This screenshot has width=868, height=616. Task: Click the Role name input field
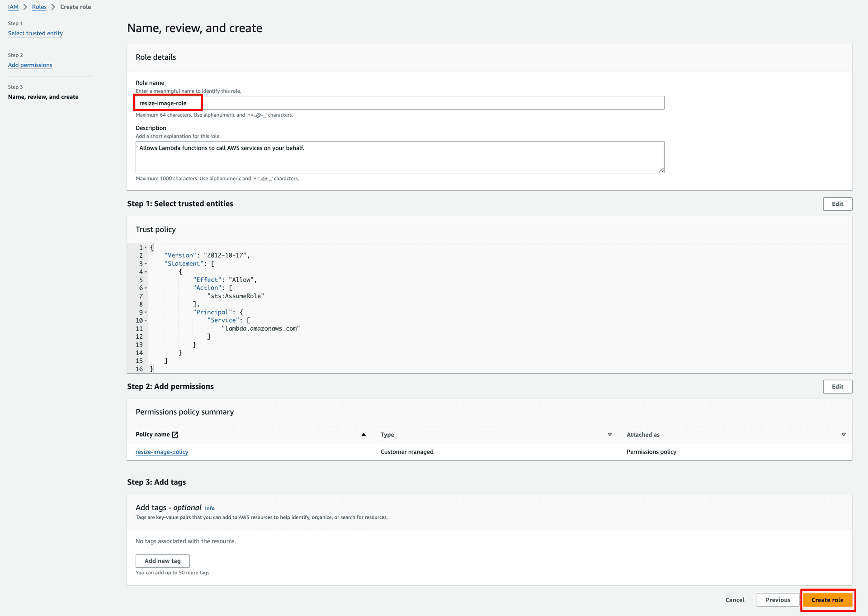click(x=400, y=103)
